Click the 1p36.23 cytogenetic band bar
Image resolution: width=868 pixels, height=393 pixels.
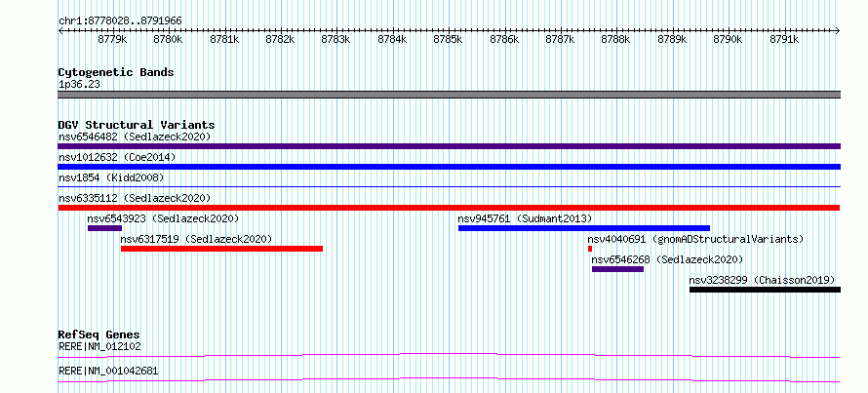click(449, 95)
